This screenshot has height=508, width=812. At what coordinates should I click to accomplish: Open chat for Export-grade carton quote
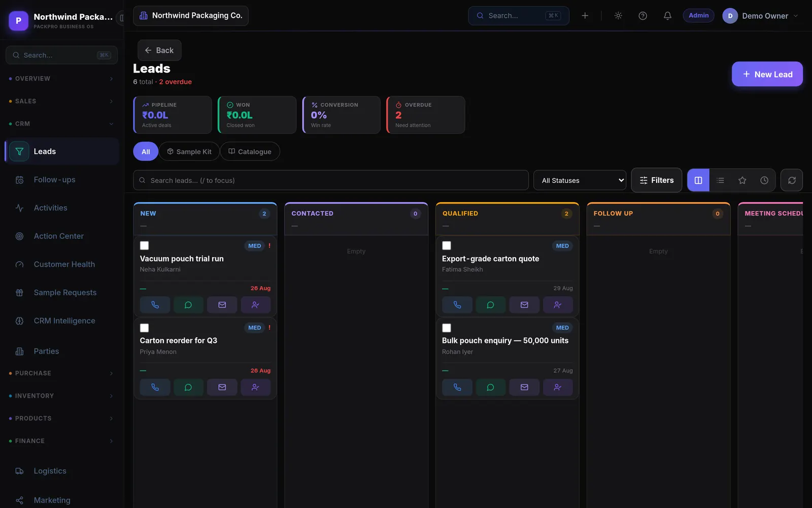coord(490,305)
